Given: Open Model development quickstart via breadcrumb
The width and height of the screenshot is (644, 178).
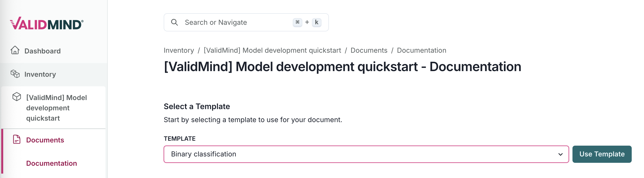Looking at the screenshot, I should 272,50.
